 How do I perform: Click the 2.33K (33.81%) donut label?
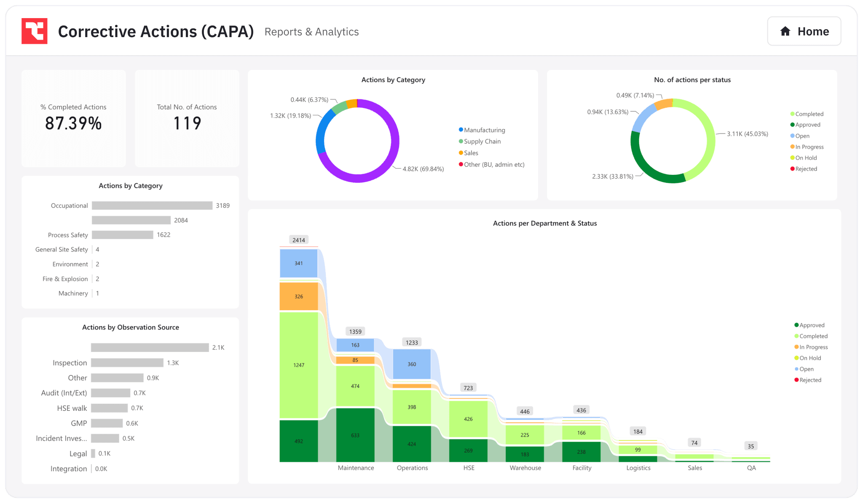(x=613, y=177)
